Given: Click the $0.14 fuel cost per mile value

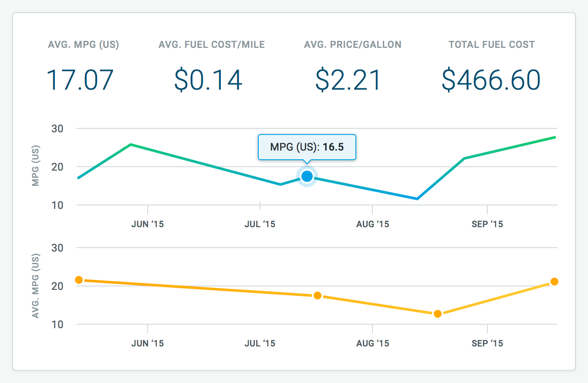Looking at the screenshot, I should coord(208,80).
